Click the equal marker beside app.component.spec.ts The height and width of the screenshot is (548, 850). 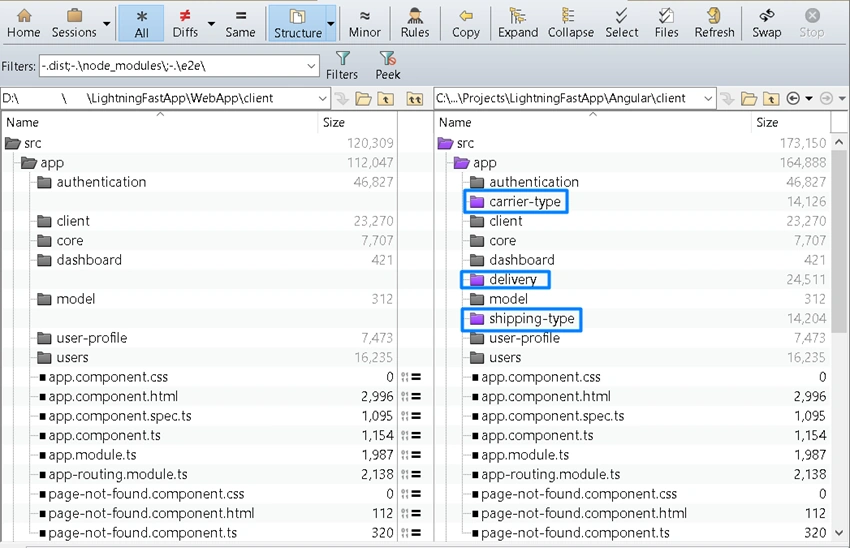(416, 416)
